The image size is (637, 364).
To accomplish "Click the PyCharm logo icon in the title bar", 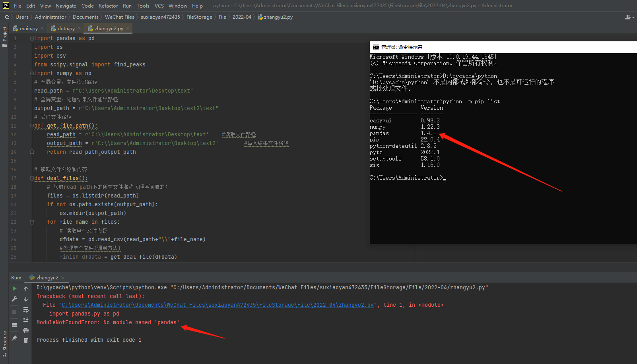I will 6,6.
